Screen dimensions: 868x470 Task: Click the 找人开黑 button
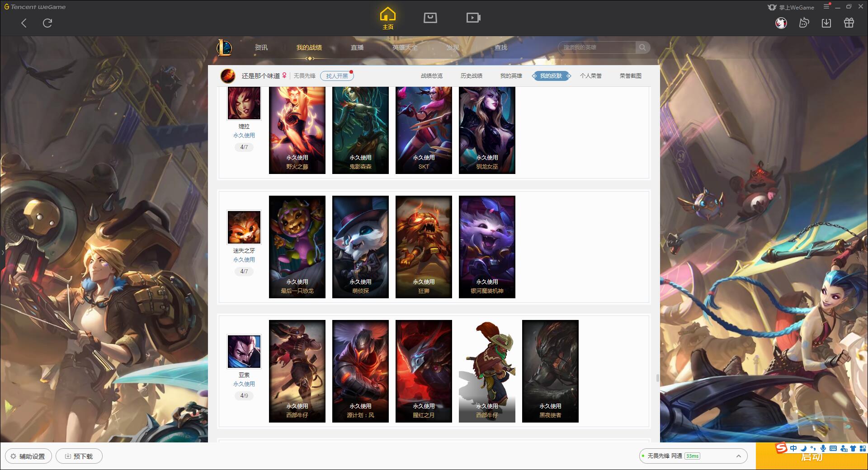337,76
